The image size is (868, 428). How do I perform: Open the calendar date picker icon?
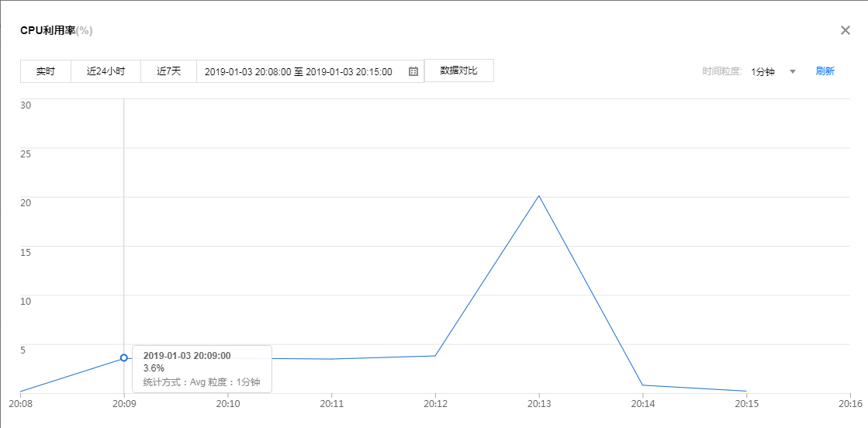click(x=413, y=71)
